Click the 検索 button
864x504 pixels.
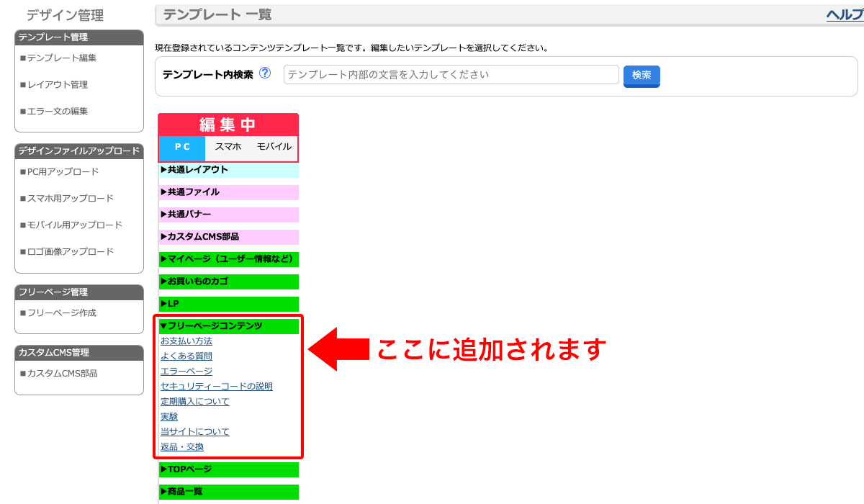(x=642, y=75)
